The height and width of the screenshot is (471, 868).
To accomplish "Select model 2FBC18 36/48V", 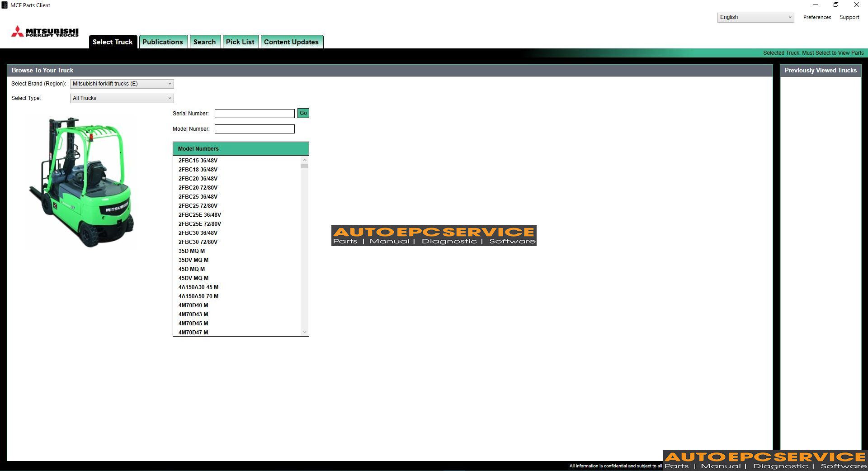I will (x=237, y=170).
